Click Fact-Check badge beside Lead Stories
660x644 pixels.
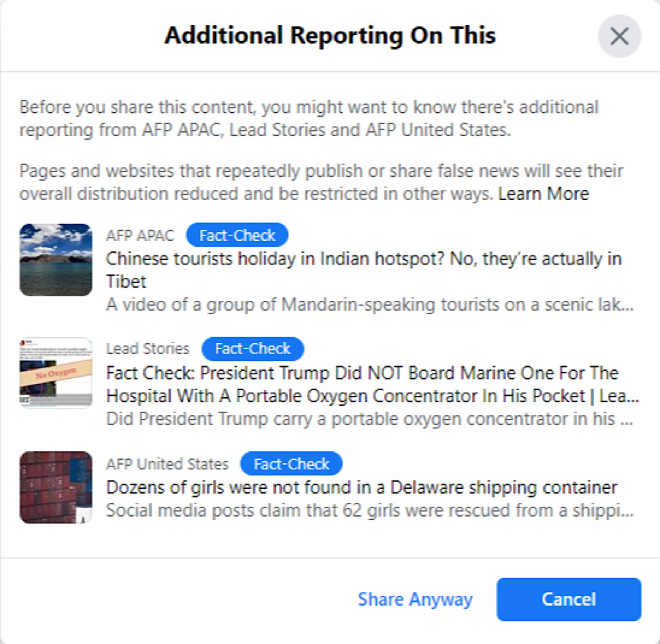[x=253, y=348]
